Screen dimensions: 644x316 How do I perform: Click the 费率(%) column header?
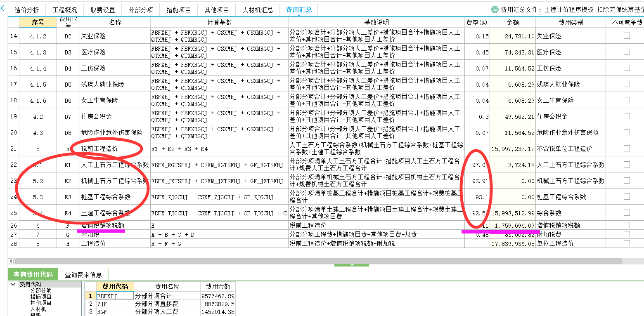coord(477,22)
